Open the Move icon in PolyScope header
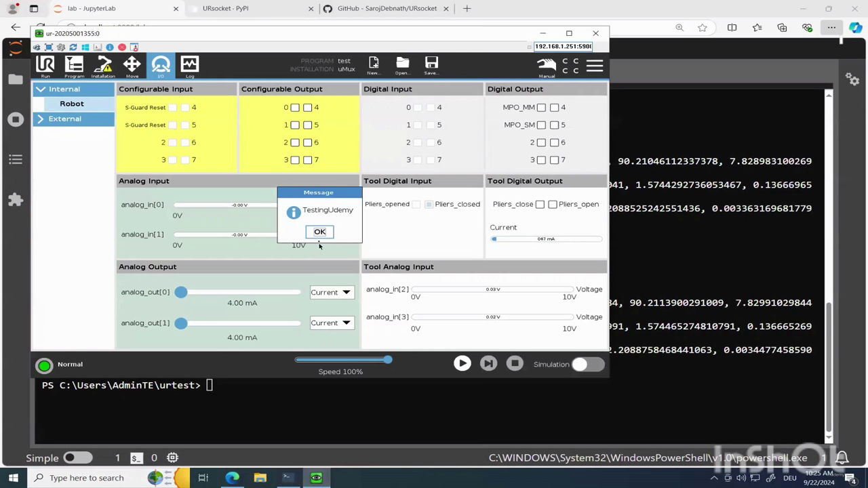Screen dimensions: 868x488 point(132,66)
